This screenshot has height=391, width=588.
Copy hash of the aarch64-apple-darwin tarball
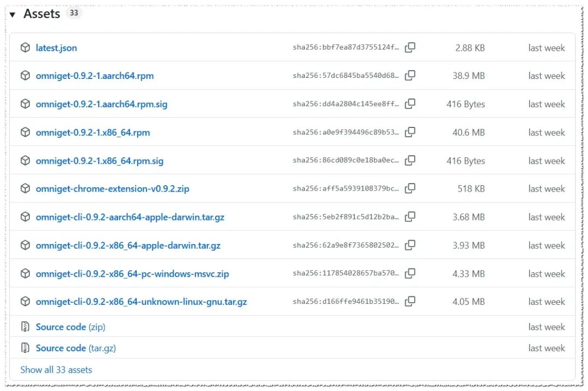[410, 217]
